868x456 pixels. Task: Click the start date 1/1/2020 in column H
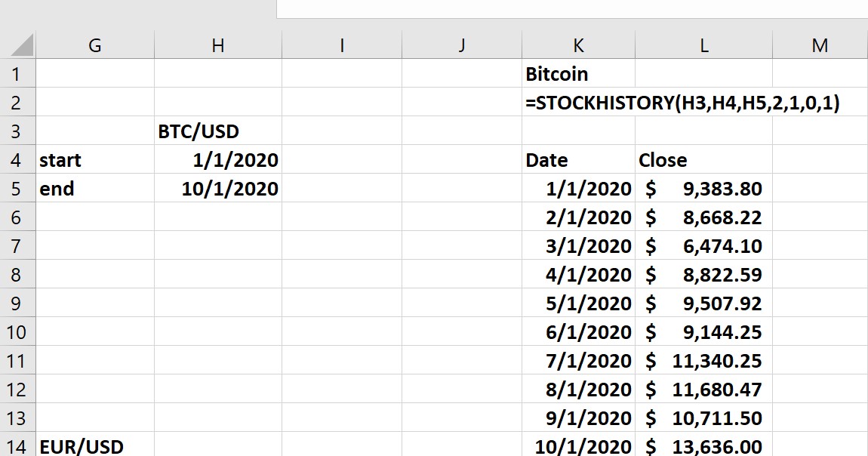click(217, 160)
